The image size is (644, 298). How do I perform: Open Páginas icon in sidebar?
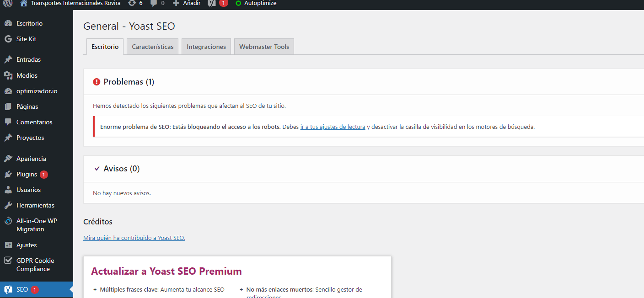click(8, 106)
